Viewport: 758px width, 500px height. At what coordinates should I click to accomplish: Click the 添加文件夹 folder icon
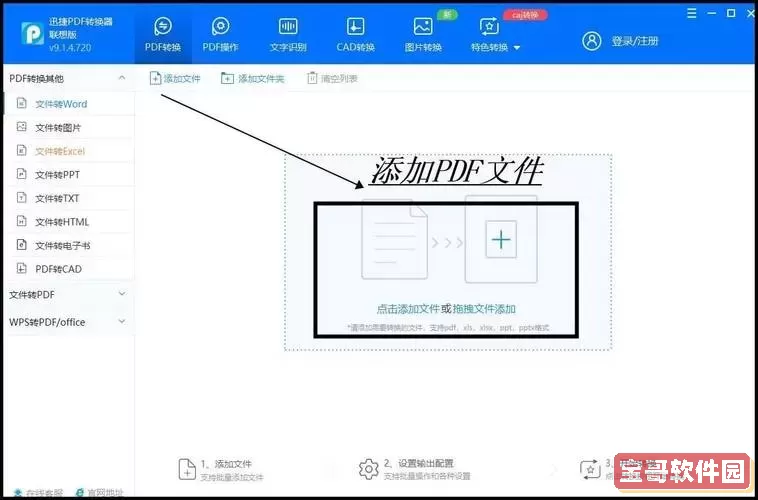click(x=228, y=78)
